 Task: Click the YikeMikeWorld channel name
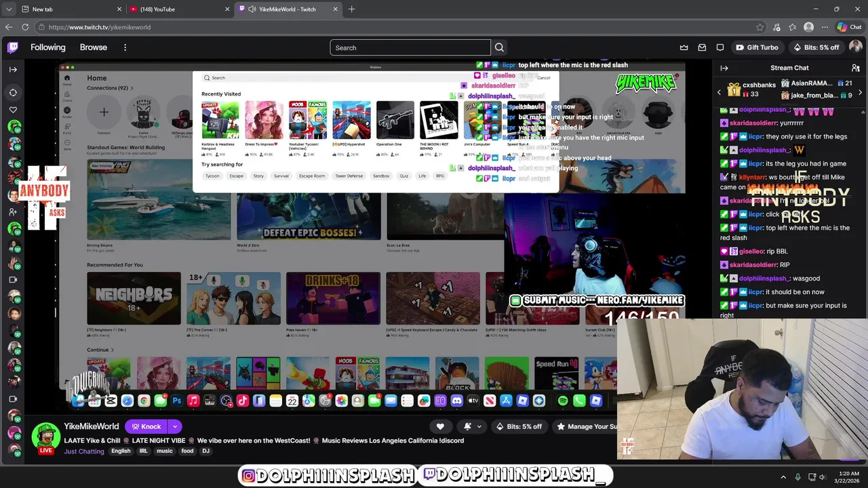pyautogui.click(x=92, y=426)
